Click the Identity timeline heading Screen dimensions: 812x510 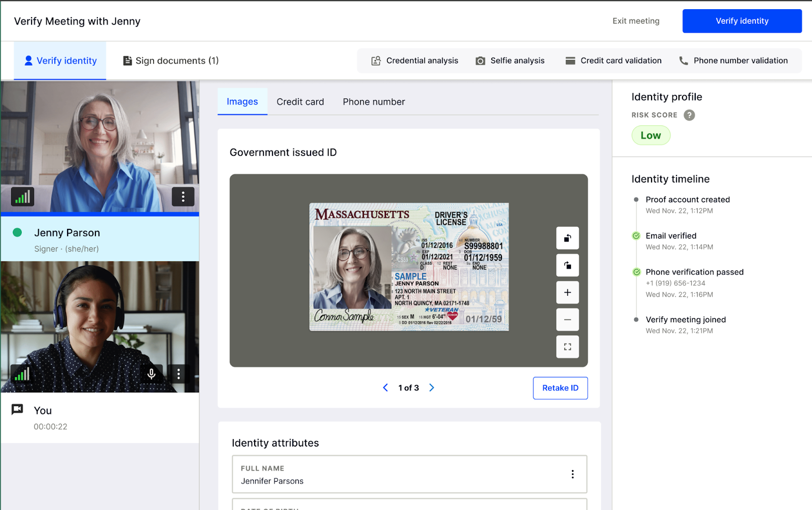[670, 179]
